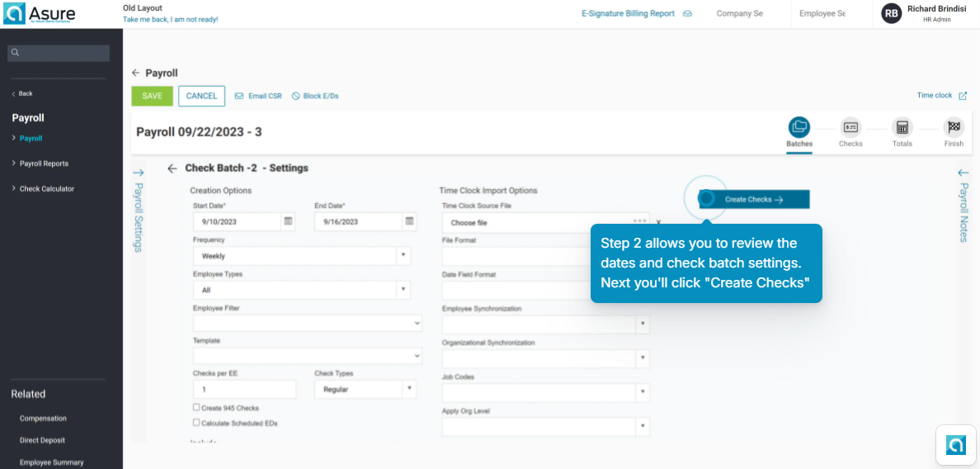Image resolution: width=980 pixels, height=469 pixels.
Task: Open RB user avatar
Action: point(891,13)
